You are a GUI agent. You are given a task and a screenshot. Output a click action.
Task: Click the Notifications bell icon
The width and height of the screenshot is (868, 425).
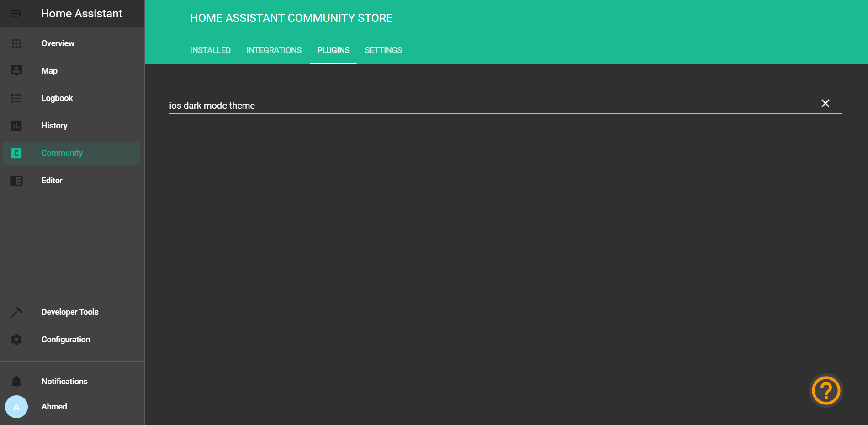16,382
